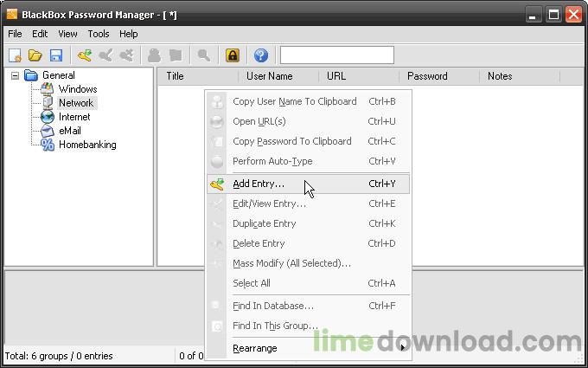Click the grayed user-name copy toolbar icon

[x=154, y=55]
